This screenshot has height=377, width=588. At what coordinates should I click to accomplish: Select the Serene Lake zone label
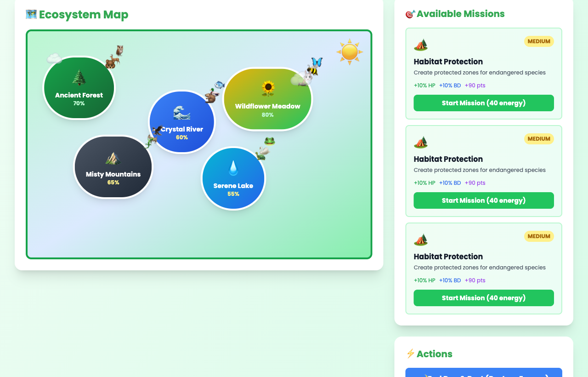[233, 186]
